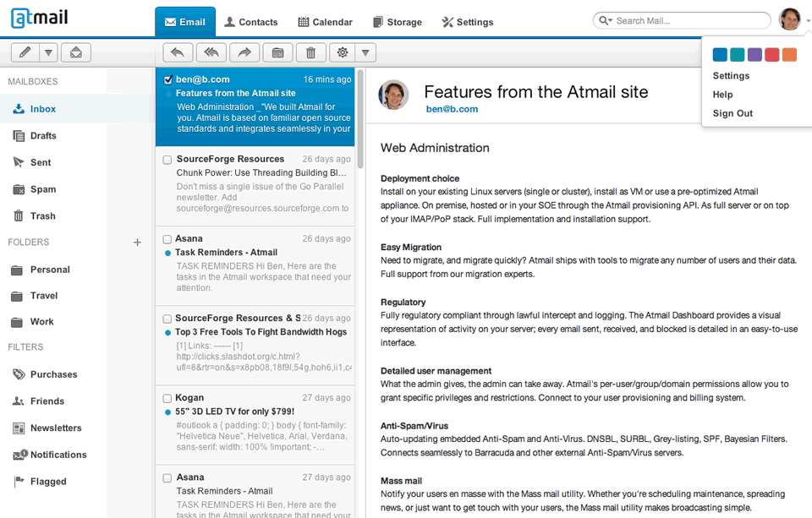Click the user avatar in top right
This screenshot has height=518, width=812.
tap(790, 19)
